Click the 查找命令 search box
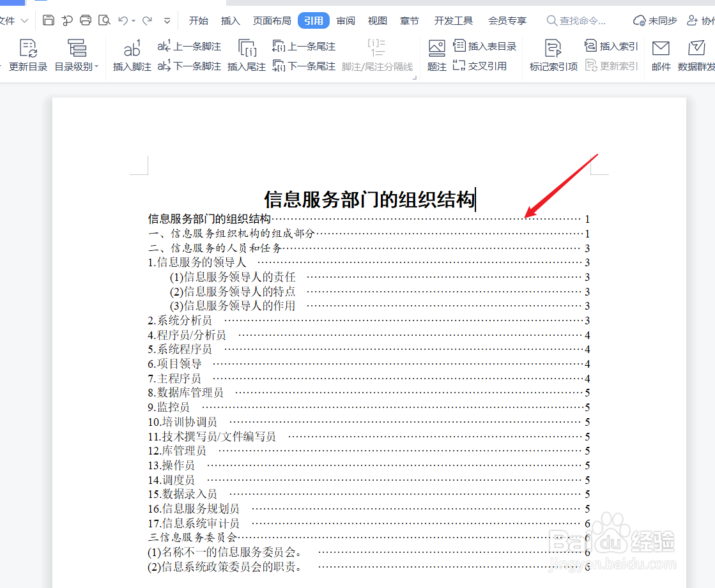This screenshot has width=715, height=588. [x=579, y=20]
